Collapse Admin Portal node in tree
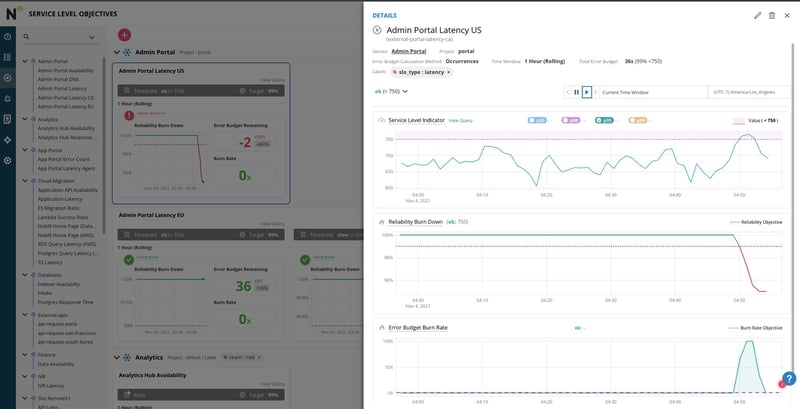 point(25,61)
